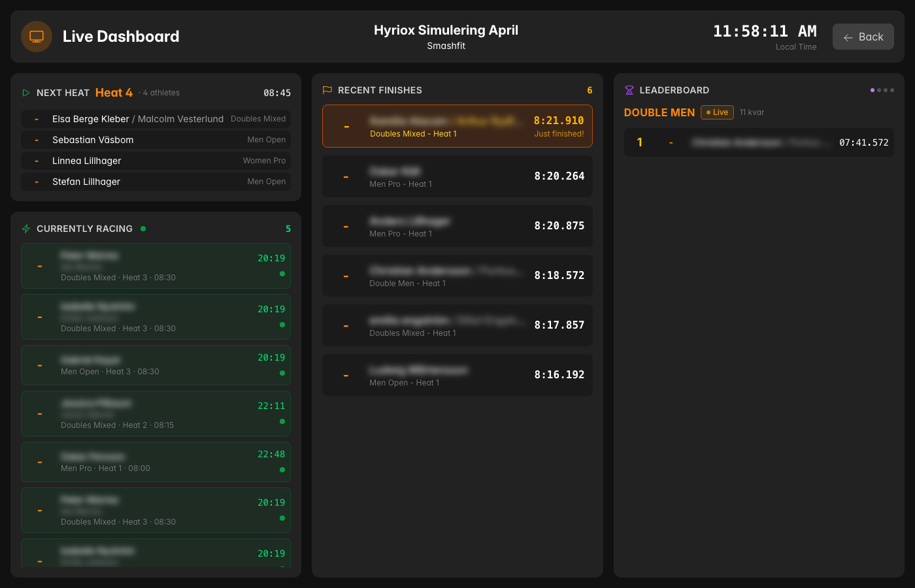This screenshot has height=588, width=915.
Task: Select the Stefan Lillhager next heat row
Action: pos(156,182)
